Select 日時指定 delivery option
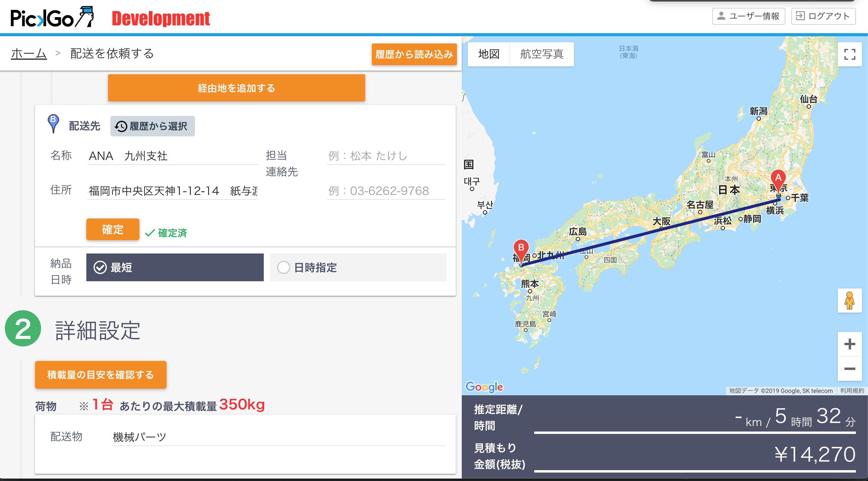868x481 pixels. pyautogui.click(x=358, y=267)
